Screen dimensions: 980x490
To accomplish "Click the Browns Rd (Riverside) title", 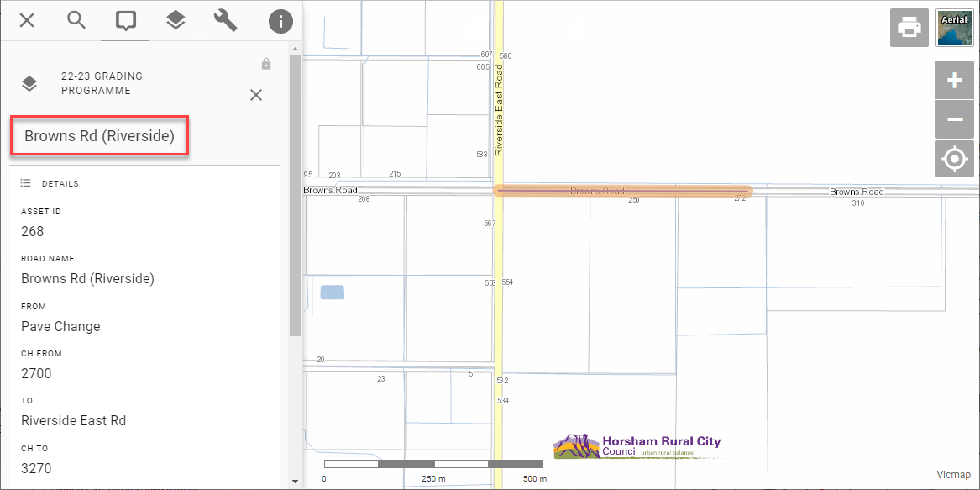I will pyautogui.click(x=99, y=136).
